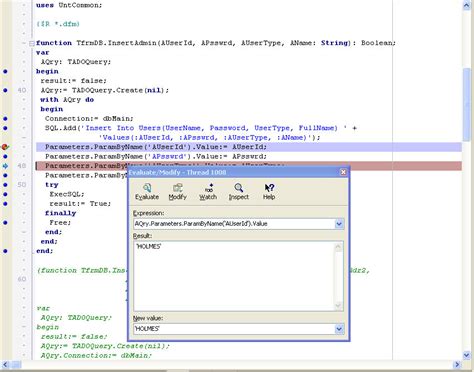Click the 'with AQry do' code line
Image resolution: width=474 pixels, height=372 pixels.
(x=67, y=100)
